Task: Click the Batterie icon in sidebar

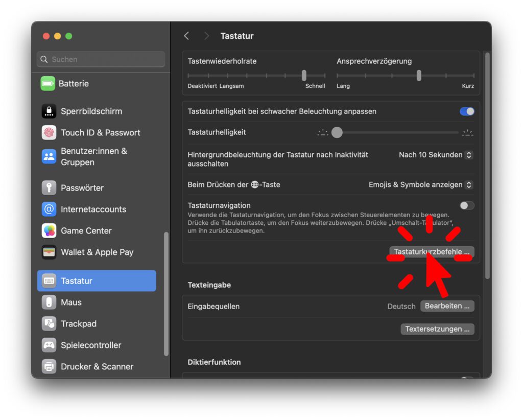Action: tap(48, 83)
